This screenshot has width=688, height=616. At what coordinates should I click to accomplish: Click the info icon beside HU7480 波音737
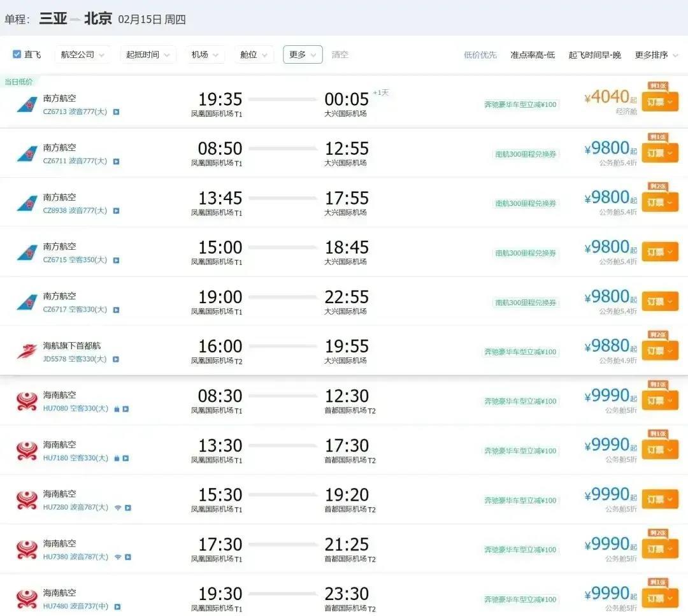pyautogui.click(x=117, y=607)
